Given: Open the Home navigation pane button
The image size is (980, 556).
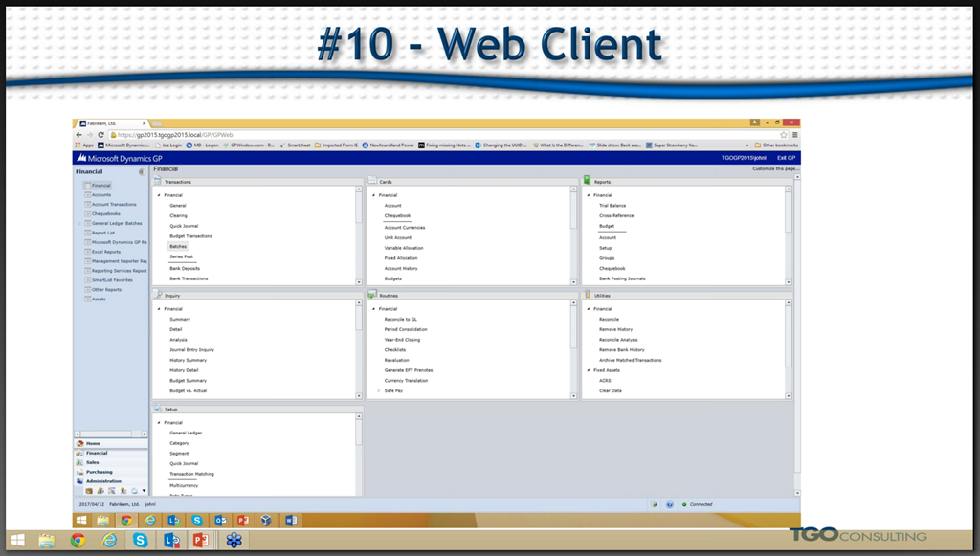Looking at the screenshot, I should [93, 443].
